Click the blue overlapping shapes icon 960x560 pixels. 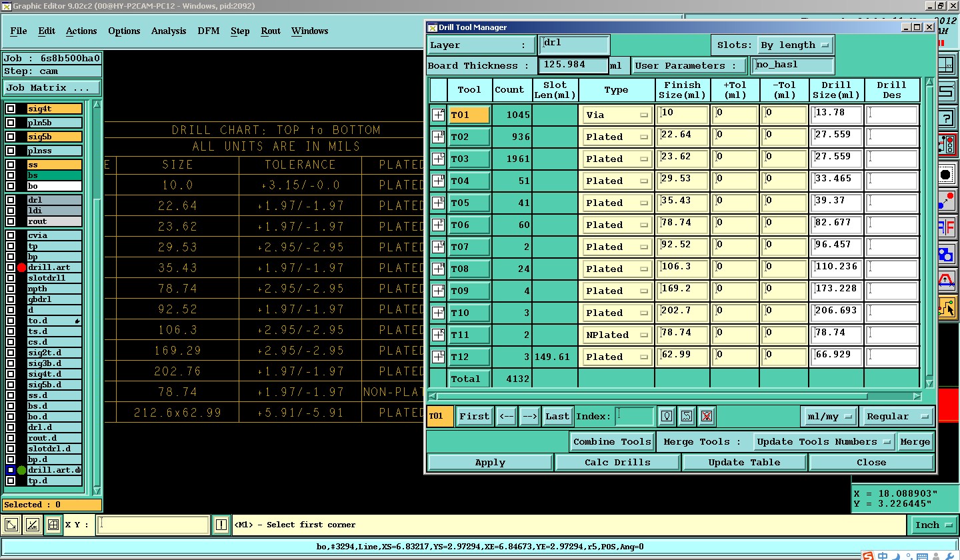[x=947, y=254]
